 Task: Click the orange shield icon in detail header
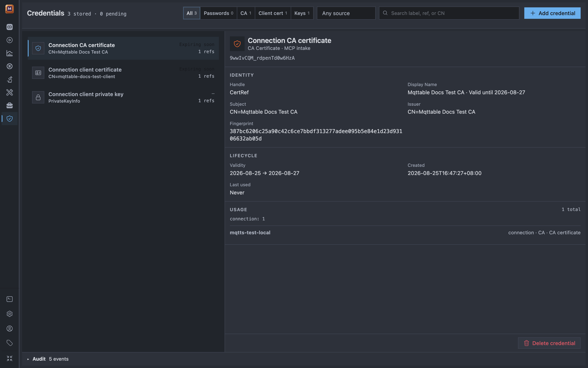click(237, 44)
